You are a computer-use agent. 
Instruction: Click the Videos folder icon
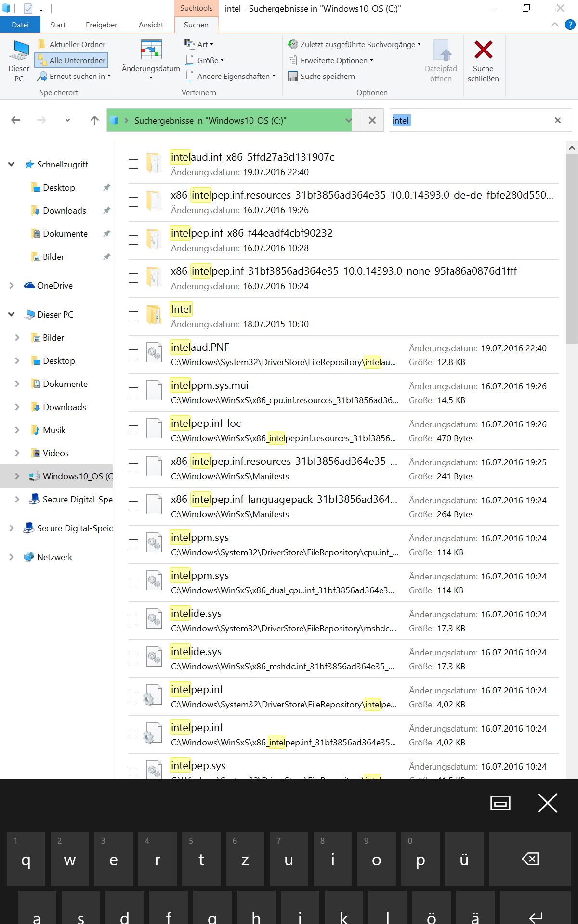[35, 453]
